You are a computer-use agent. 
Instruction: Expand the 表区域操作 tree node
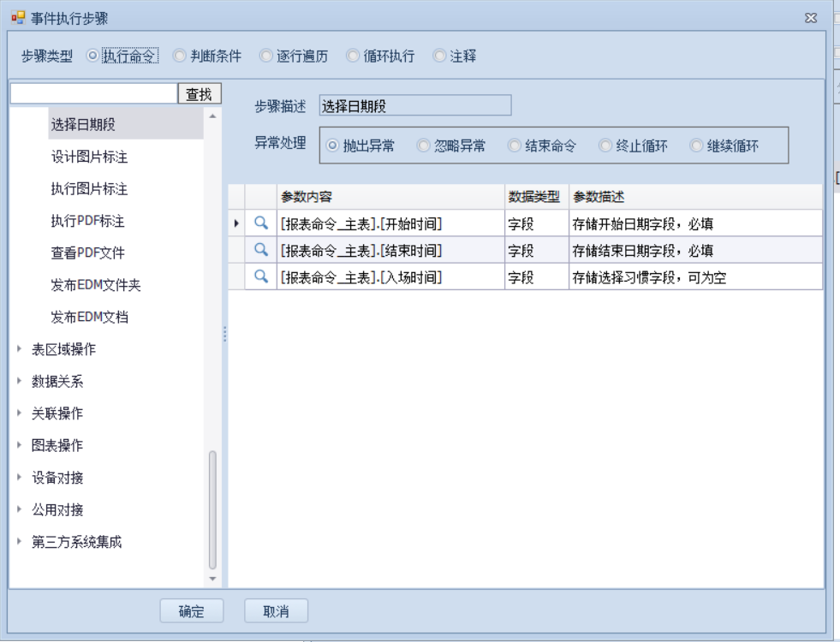click(20, 349)
